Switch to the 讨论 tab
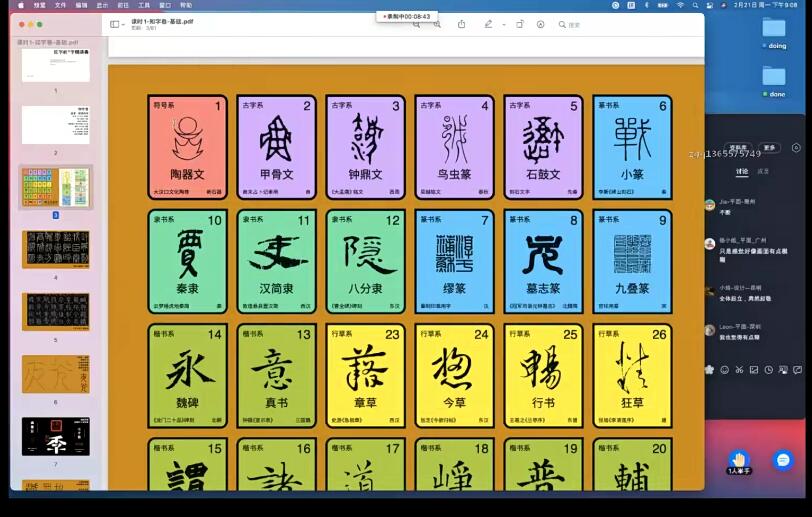Screen dimensions: 812x517 click(742, 171)
